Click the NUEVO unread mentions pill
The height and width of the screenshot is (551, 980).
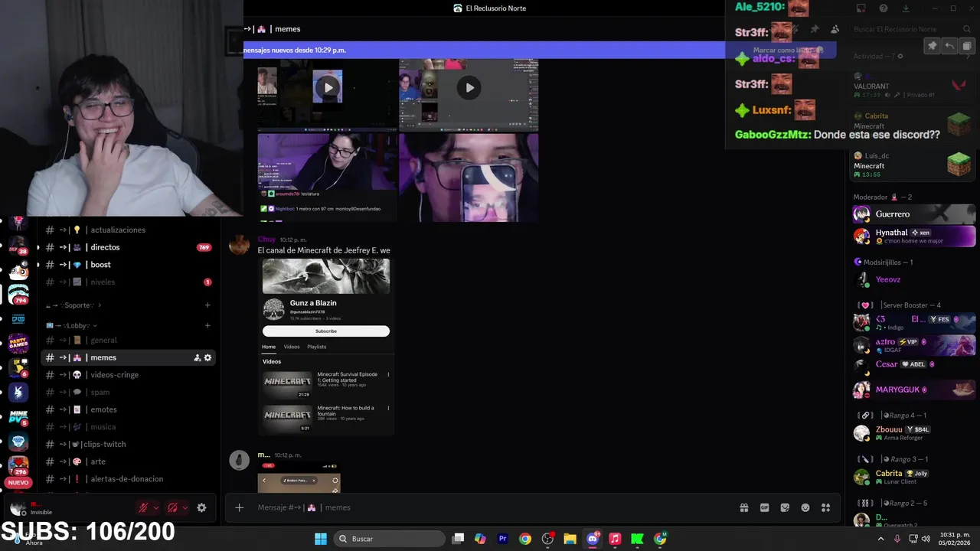(18, 483)
